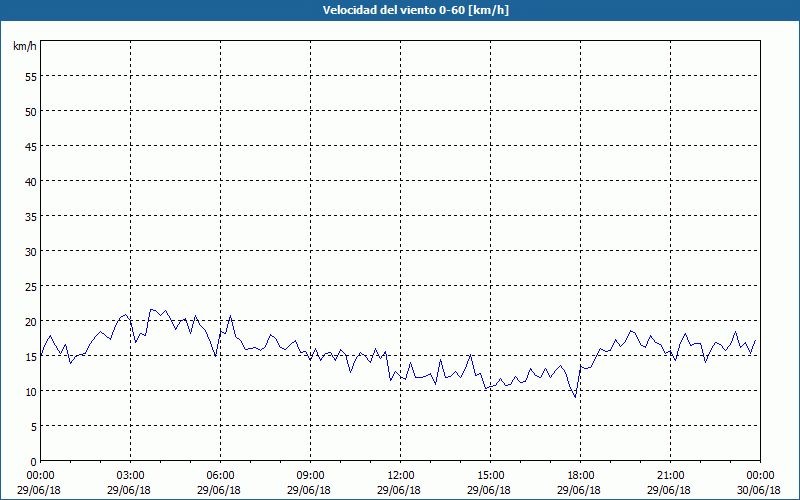The image size is (800, 500).
Task: Click the y-axis value 10
Action: 31,392
